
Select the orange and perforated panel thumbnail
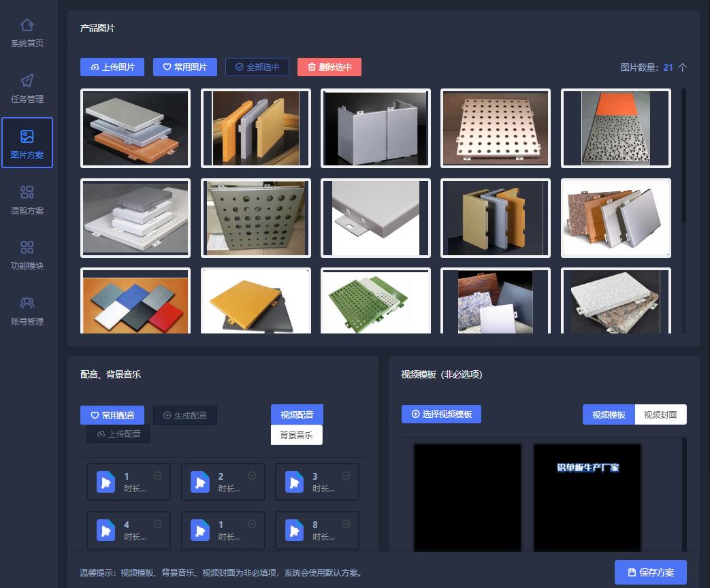(615, 128)
